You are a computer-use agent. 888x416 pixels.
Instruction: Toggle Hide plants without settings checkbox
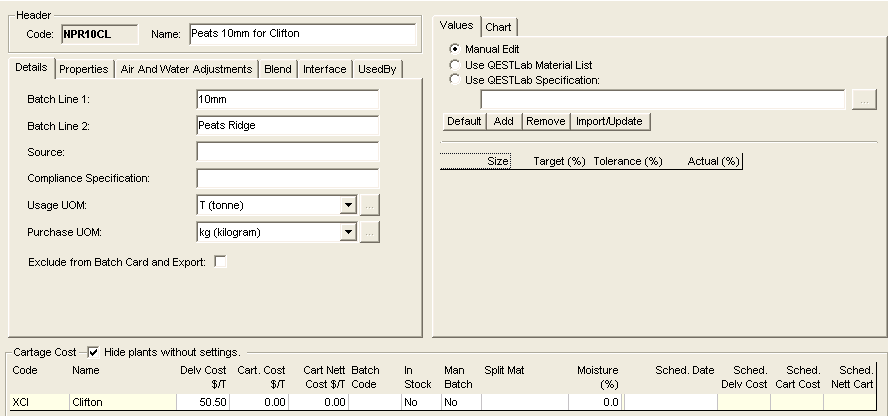93,352
